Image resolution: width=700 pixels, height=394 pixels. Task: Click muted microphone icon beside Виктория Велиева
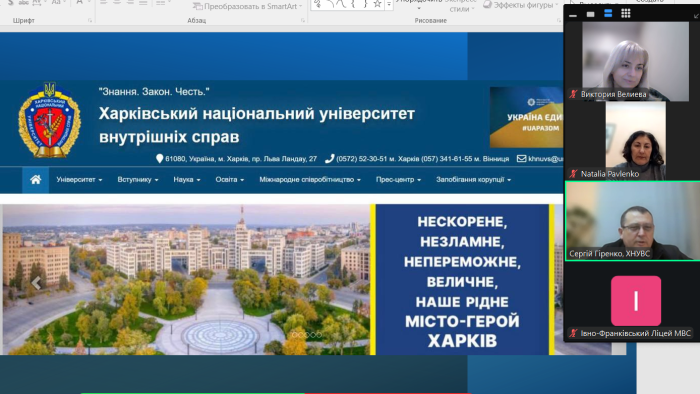point(573,94)
